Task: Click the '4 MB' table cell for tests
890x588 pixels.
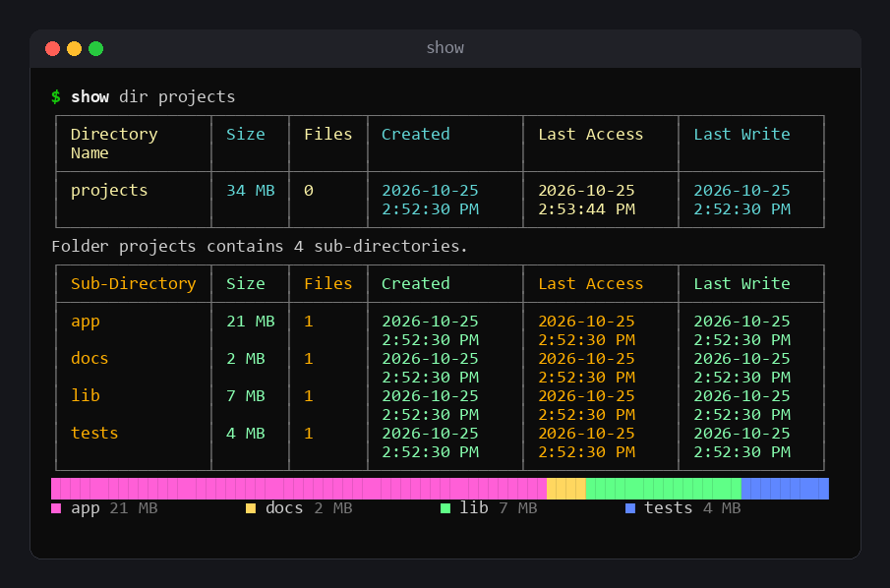Action: 245,434
